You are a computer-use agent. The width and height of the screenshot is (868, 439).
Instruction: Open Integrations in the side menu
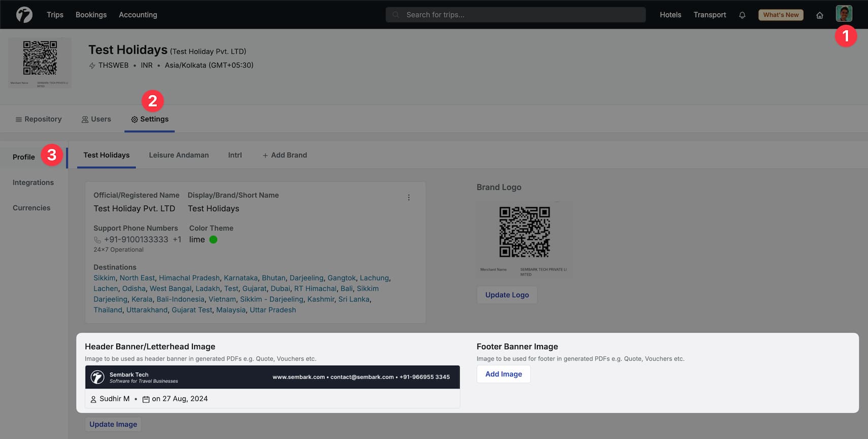[33, 183]
